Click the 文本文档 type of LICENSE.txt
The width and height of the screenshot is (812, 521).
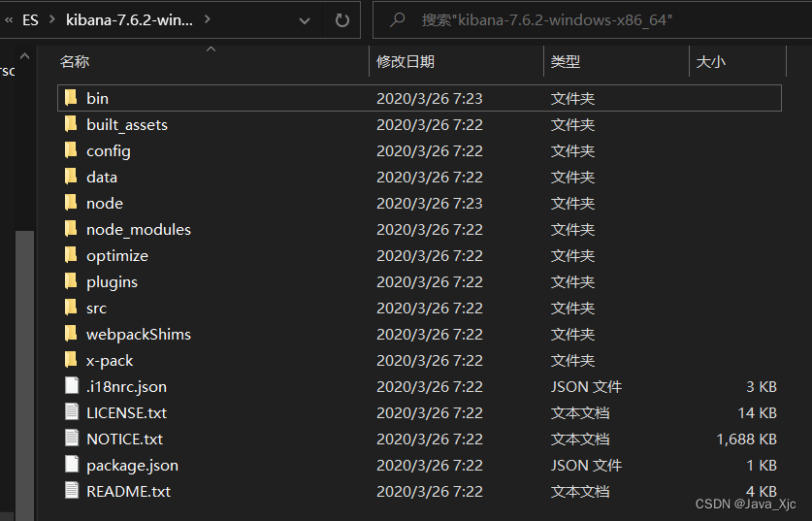point(579,412)
